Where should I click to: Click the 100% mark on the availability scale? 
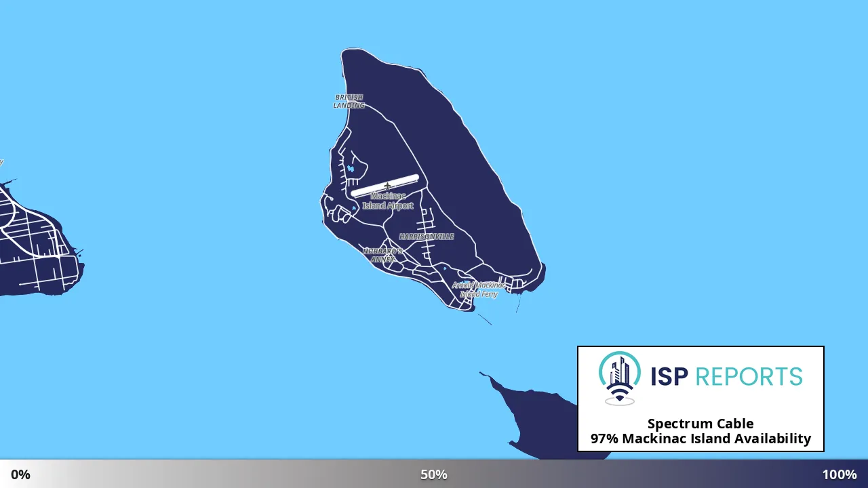click(x=840, y=474)
